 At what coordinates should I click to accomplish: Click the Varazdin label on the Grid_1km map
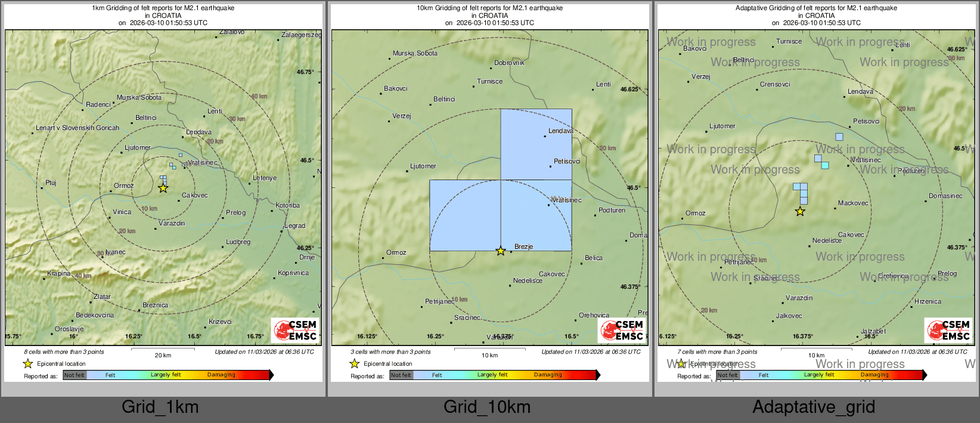172,223
